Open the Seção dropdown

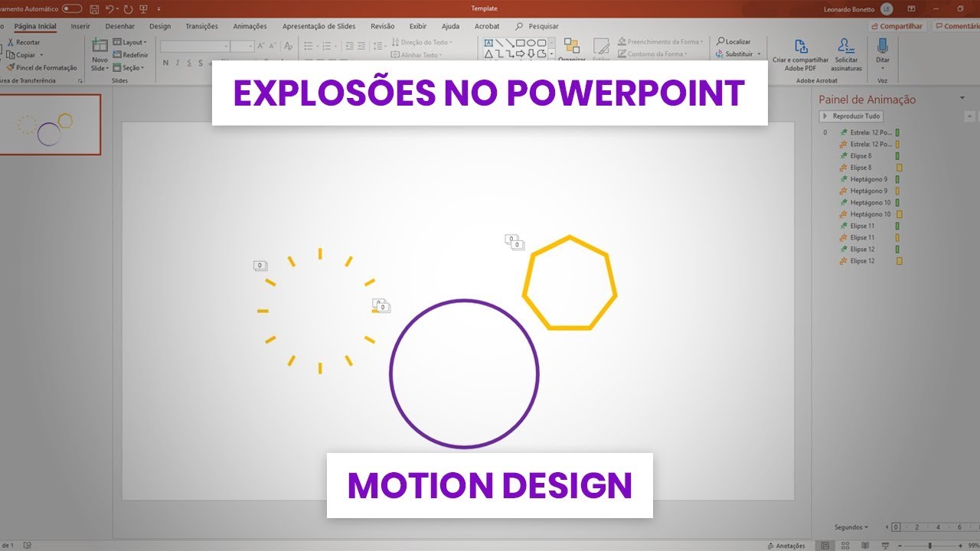tap(129, 67)
